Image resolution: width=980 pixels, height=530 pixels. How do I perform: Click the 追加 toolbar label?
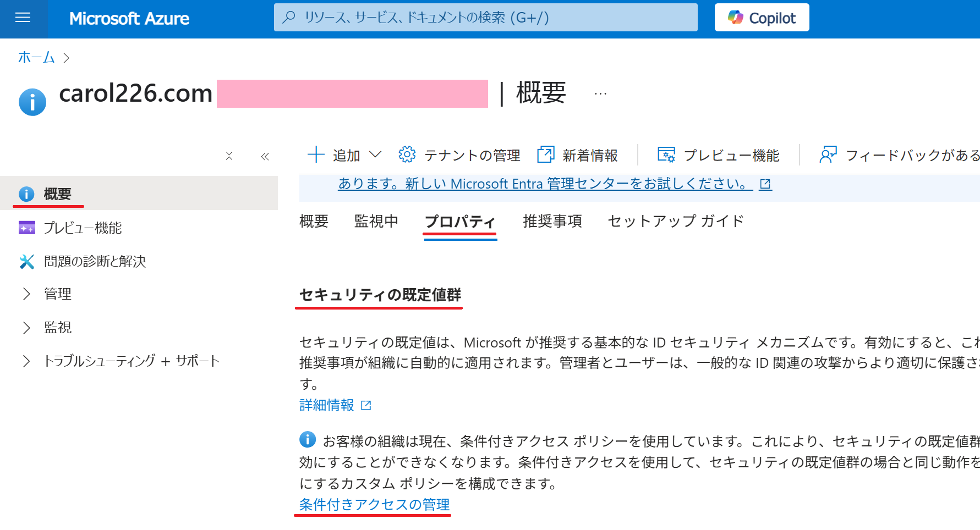coord(347,156)
